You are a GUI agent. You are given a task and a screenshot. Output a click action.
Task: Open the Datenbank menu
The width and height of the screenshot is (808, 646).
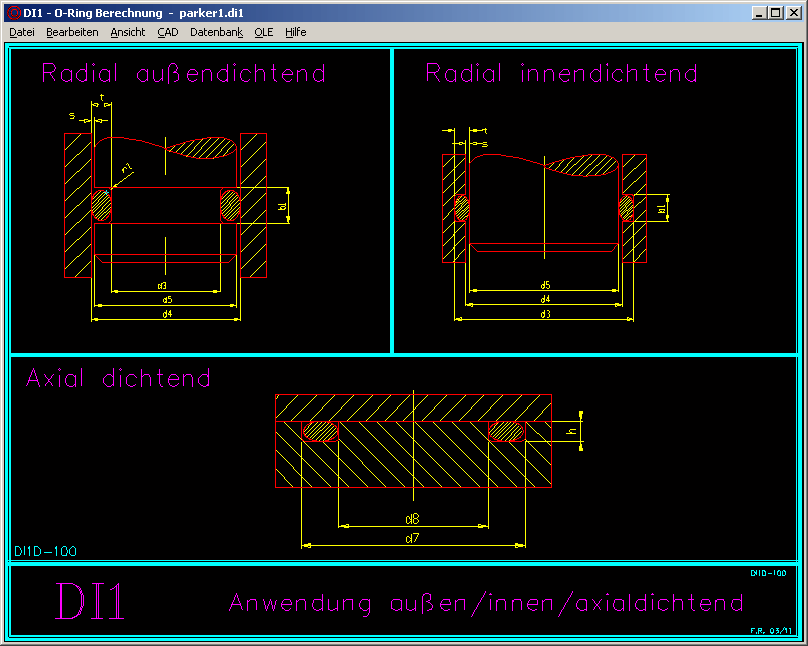[216, 32]
